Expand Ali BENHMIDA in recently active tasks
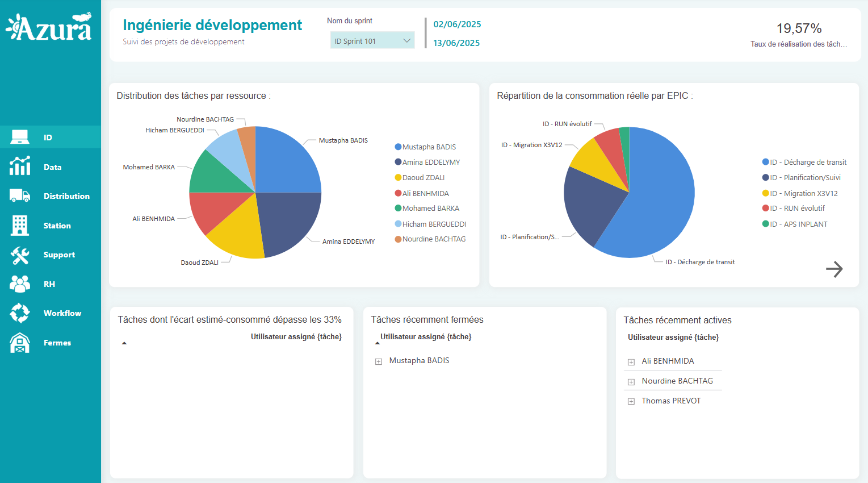This screenshot has height=483, width=868. (631, 362)
